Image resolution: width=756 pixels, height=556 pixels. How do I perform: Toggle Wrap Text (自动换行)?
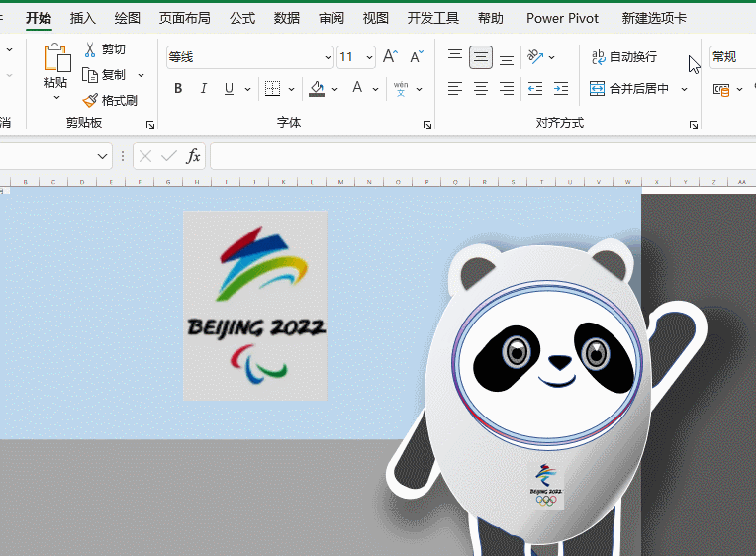[623, 57]
